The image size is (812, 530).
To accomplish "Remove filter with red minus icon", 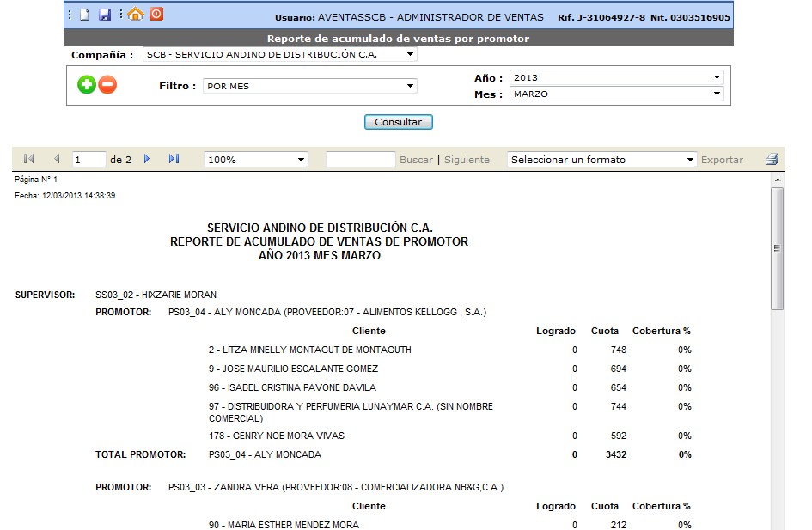I will click(x=107, y=85).
